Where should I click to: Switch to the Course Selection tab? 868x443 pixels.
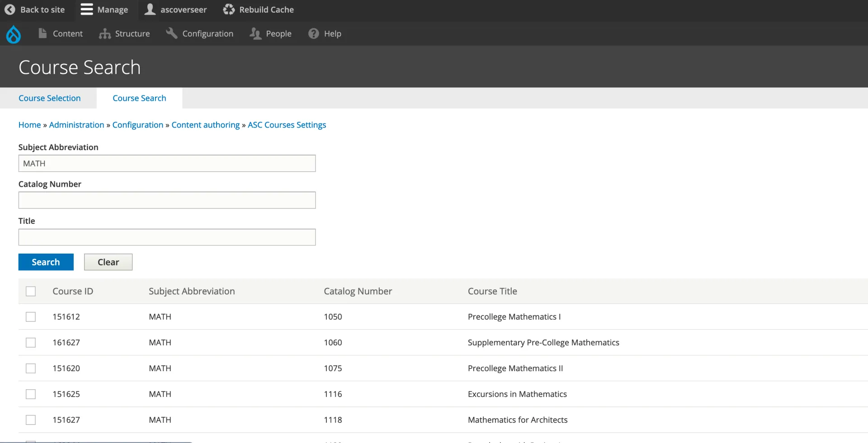49,98
